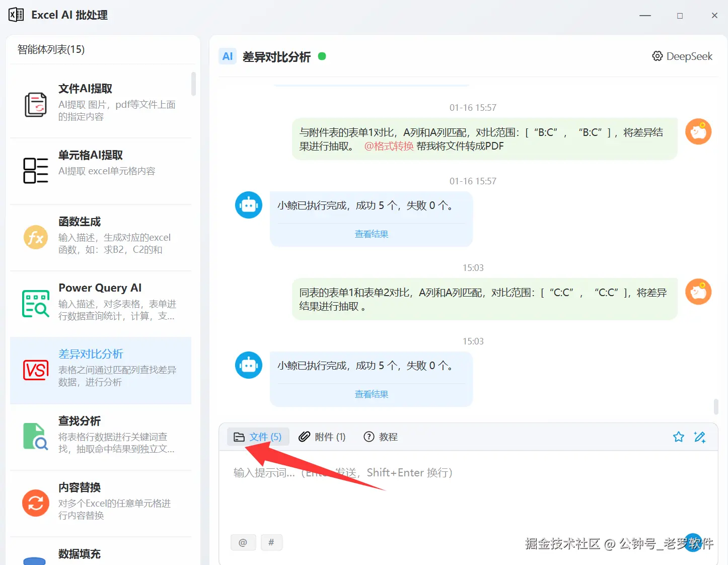Viewport: 728px width, 565px height.
Task: Click the @ mention button
Action: click(x=243, y=542)
